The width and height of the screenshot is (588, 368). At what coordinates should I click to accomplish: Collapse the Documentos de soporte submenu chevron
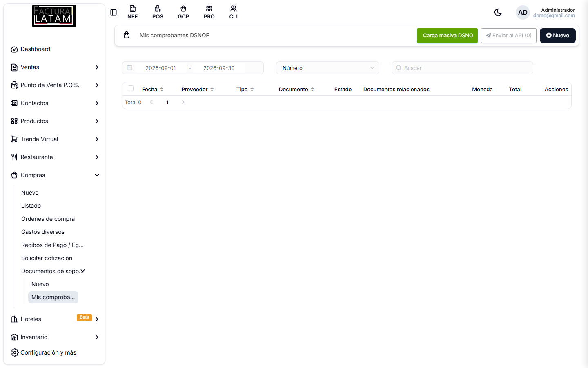[x=83, y=271]
